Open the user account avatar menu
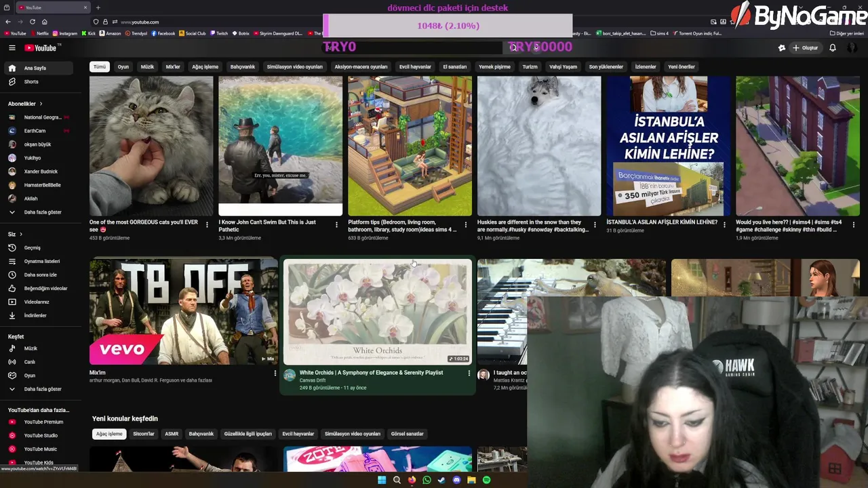The image size is (868, 488). [x=852, y=47]
